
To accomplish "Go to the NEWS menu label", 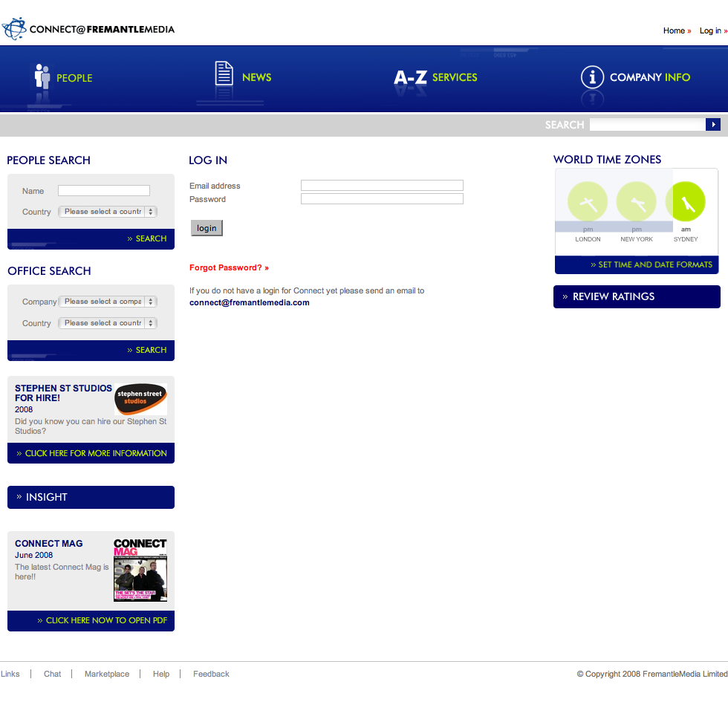I will tap(257, 77).
